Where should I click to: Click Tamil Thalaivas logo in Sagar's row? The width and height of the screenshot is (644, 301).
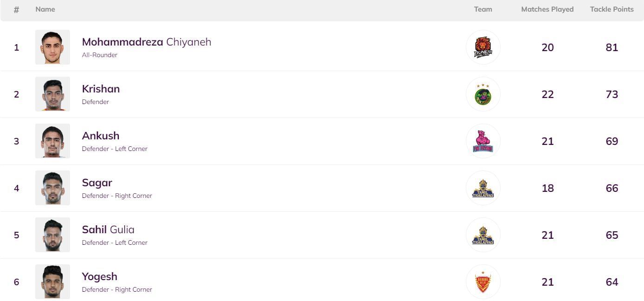(x=483, y=188)
